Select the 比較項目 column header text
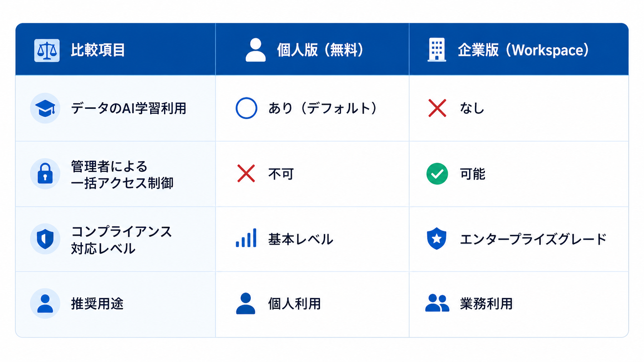 (x=98, y=50)
